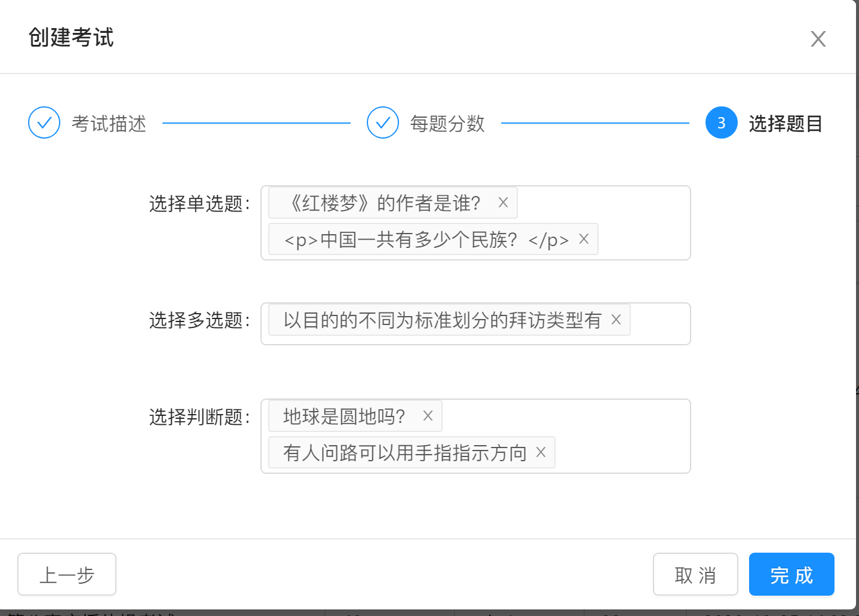This screenshot has width=859, height=616.
Task: Remove the 地球是圆地吗 tag
Action: click(428, 416)
